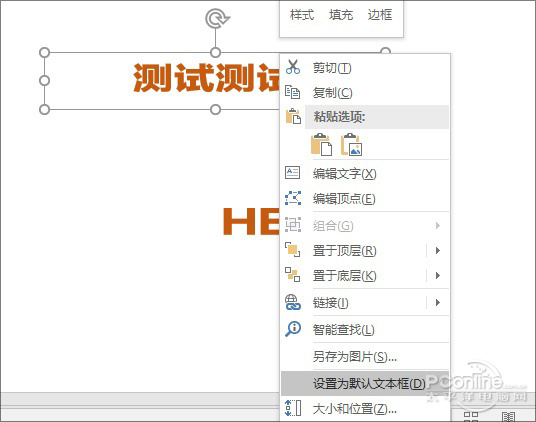Click bottom-center handle of text box
Viewport: 536px width, 422px height.
[x=215, y=109]
